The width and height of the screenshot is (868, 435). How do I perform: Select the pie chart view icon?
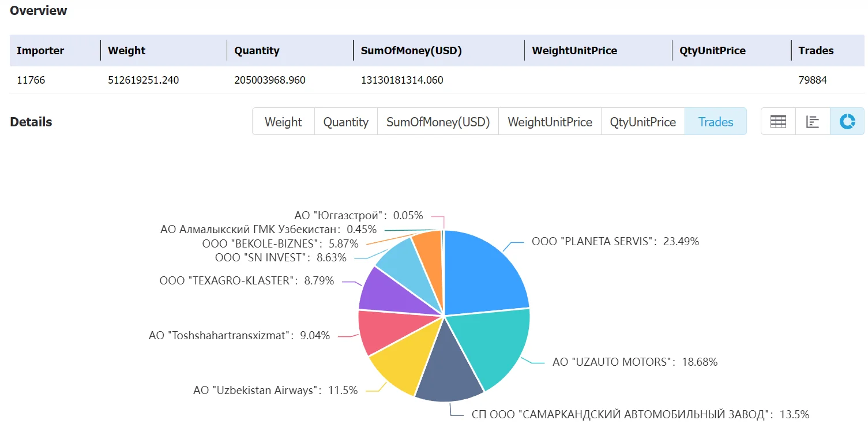click(x=847, y=122)
